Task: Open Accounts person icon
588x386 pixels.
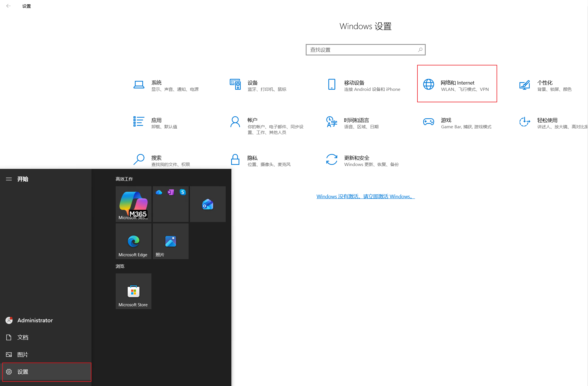Action: click(x=235, y=122)
